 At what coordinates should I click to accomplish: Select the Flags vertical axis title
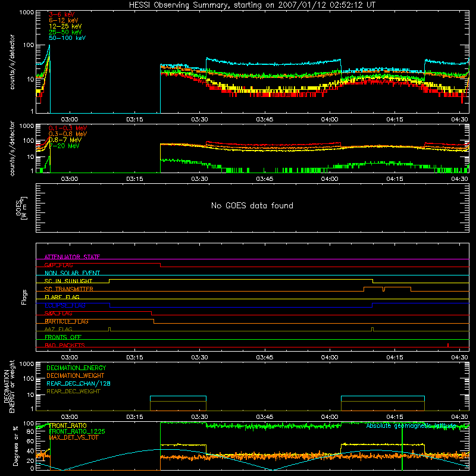[24, 297]
